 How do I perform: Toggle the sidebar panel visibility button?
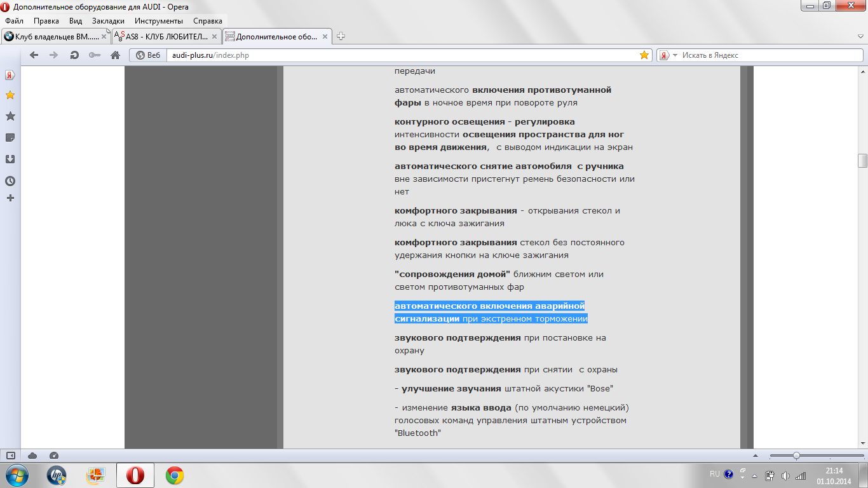tap(11, 456)
